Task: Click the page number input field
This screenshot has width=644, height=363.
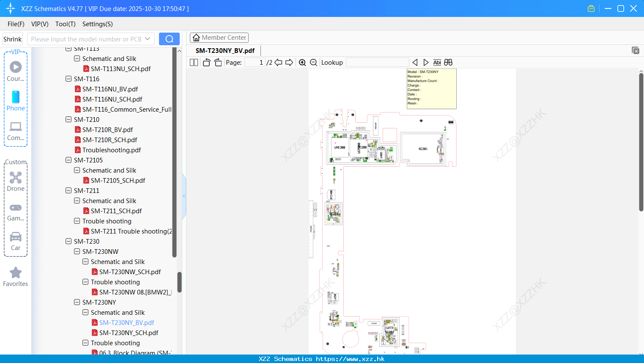Action: [x=255, y=62]
